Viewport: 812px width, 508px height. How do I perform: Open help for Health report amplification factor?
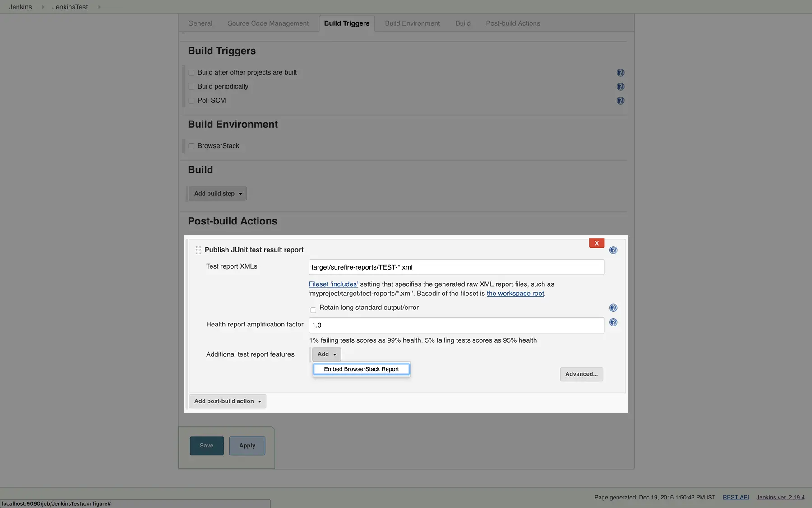coord(613,322)
